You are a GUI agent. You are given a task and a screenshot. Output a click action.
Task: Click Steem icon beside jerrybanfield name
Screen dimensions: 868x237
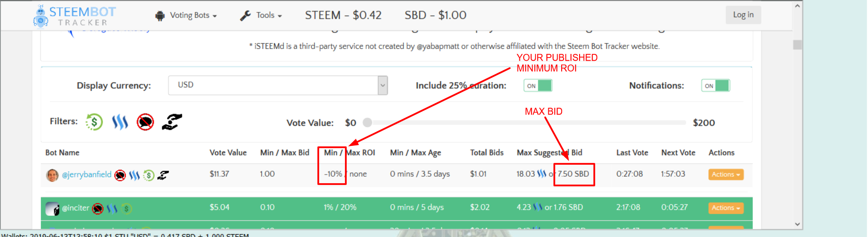point(134,175)
